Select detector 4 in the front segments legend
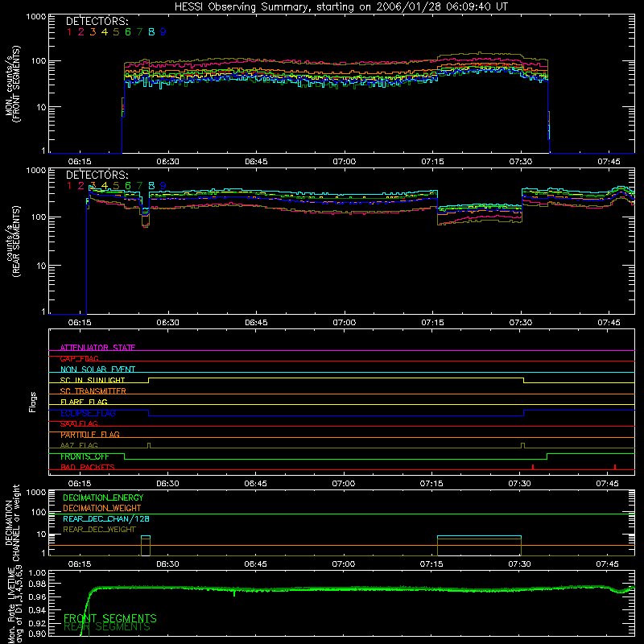644x644 pixels. (x=105, y=32)
